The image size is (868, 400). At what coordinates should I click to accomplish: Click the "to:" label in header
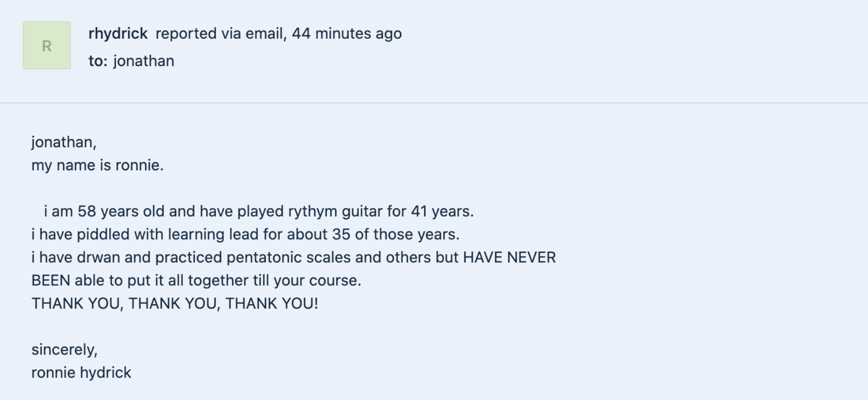coord(98,61)
